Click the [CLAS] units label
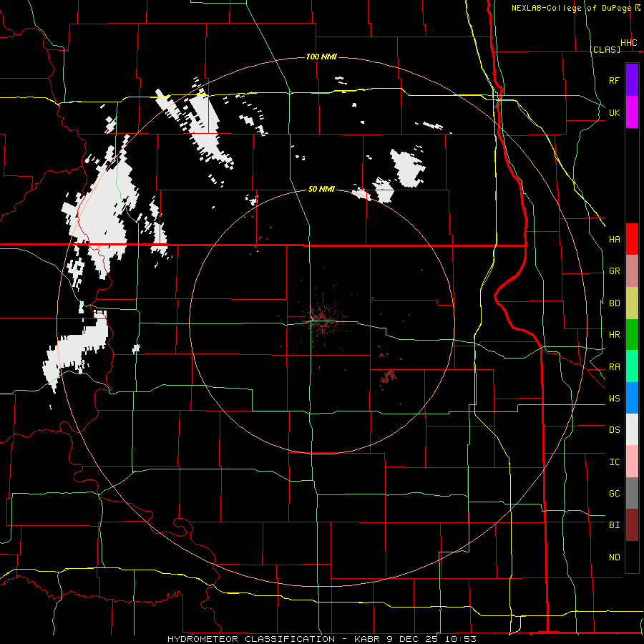This screenshot has width=644, height=644. (x=605, y=49)
